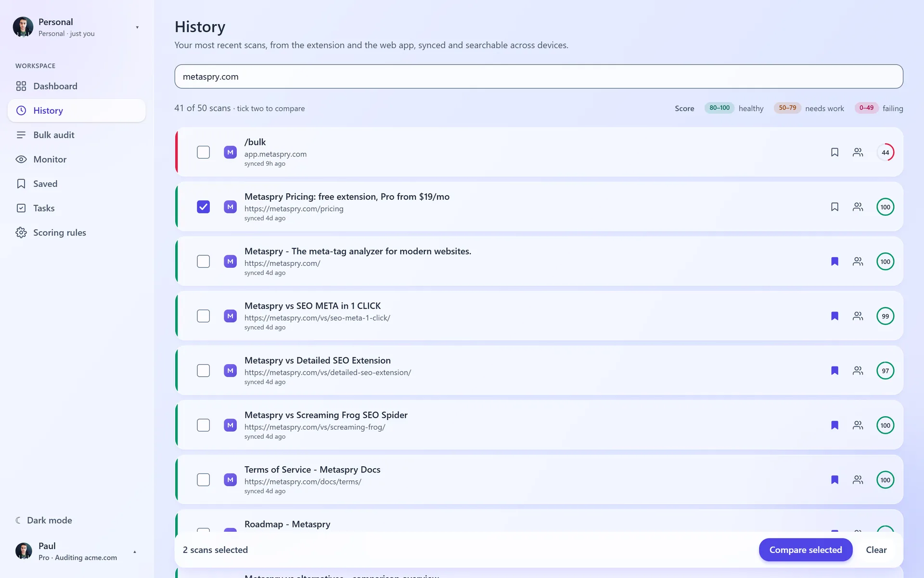
Task: Tick the /bulk scan checkbox
Action: point(204,152)
